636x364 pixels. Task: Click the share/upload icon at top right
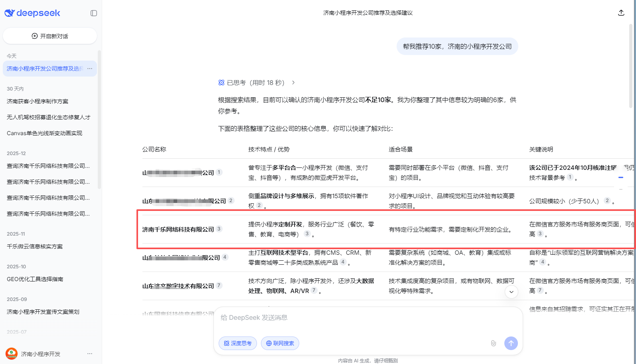[x=621, y=13]
